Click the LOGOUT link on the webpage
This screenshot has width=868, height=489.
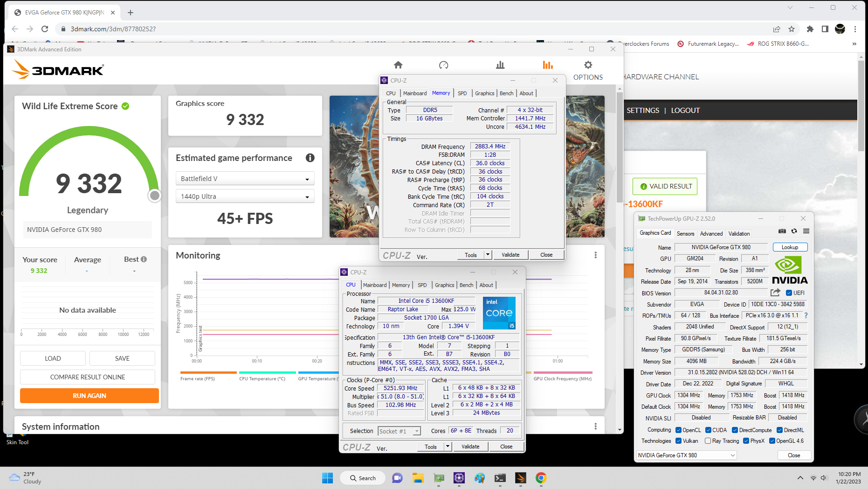coord(685,111)
